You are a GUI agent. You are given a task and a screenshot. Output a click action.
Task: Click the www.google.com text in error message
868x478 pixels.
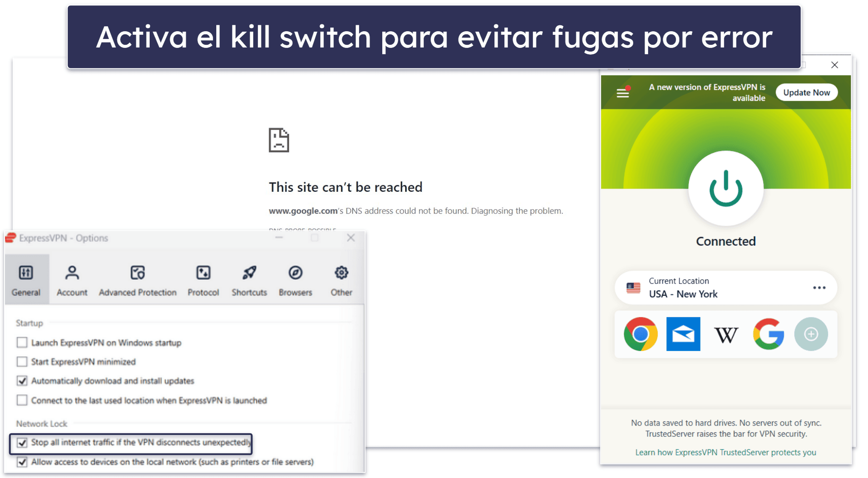[303, 211]
